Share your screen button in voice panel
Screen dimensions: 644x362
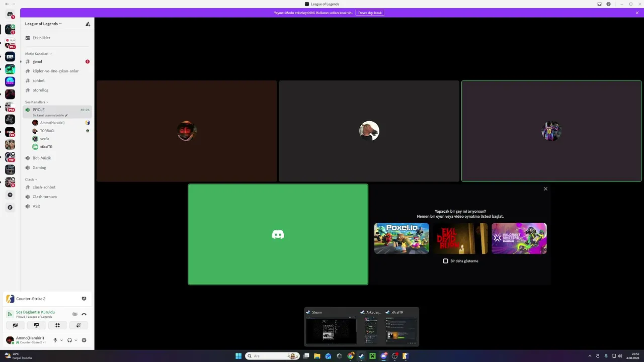[36, 325]
